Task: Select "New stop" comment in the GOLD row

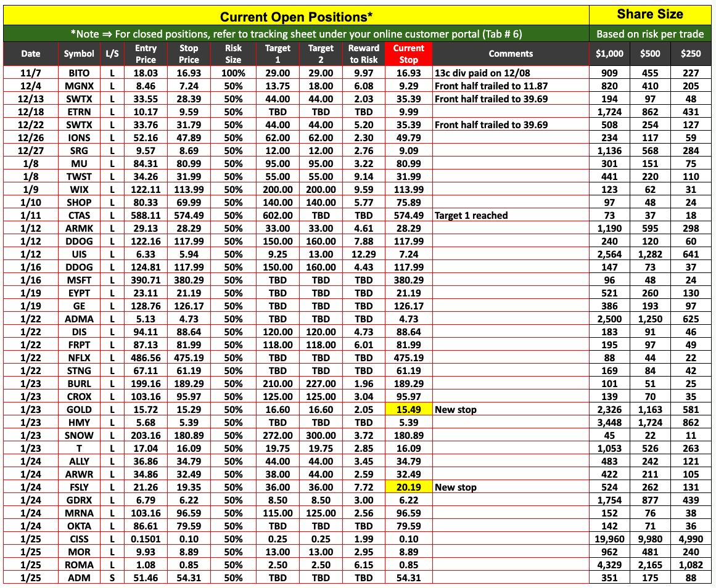Action: tap(455, 409)
